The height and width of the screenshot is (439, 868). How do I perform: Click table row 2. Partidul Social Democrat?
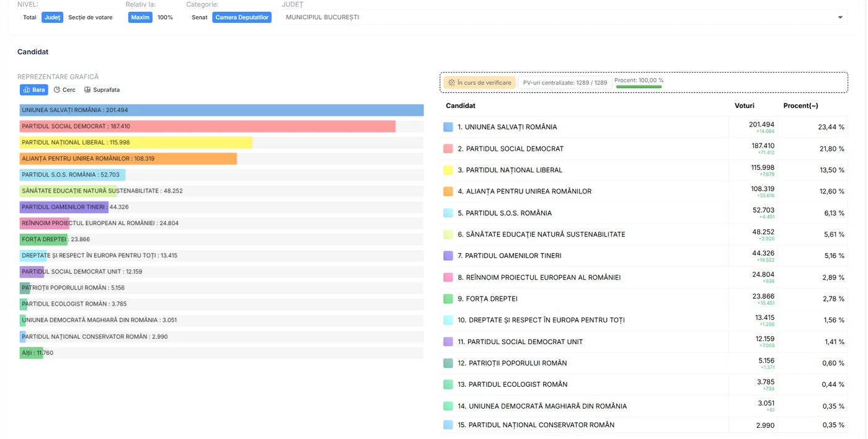pyautogui.click(x=644, y=149)
